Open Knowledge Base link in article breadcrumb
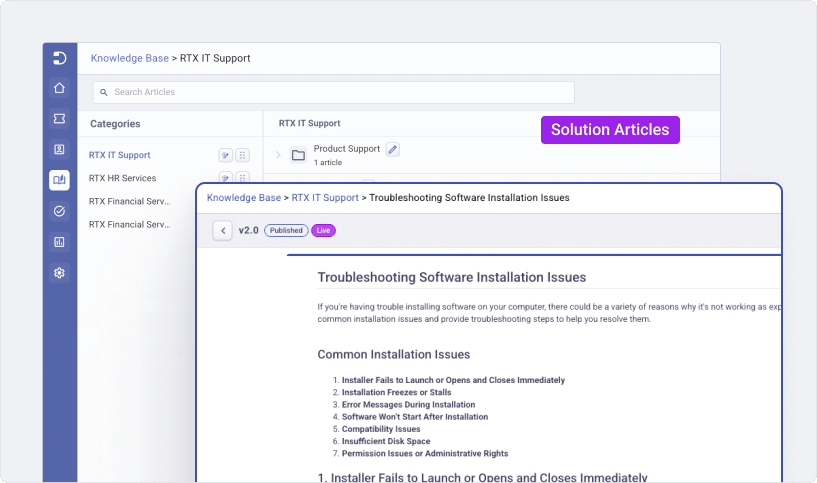The image size is (817, 483). tap(244, 197)
